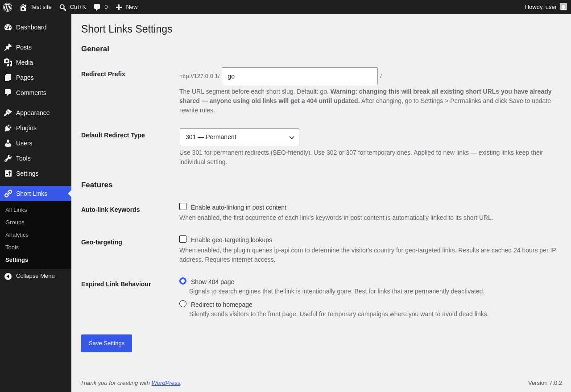Viewport: 571px width, 392px height.
Task: Follow the WordPress footer link
Action: [x=166, y=383]
